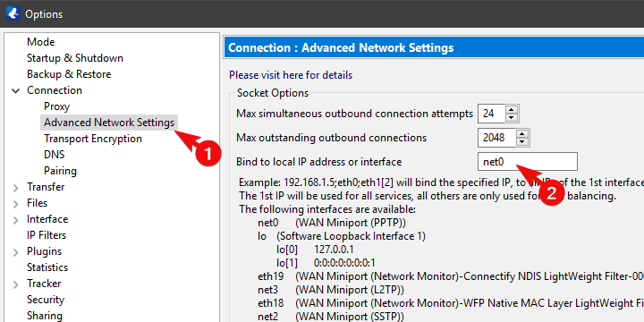
Task: Click the 'Socket Options' group label
Action: point(273,93)
